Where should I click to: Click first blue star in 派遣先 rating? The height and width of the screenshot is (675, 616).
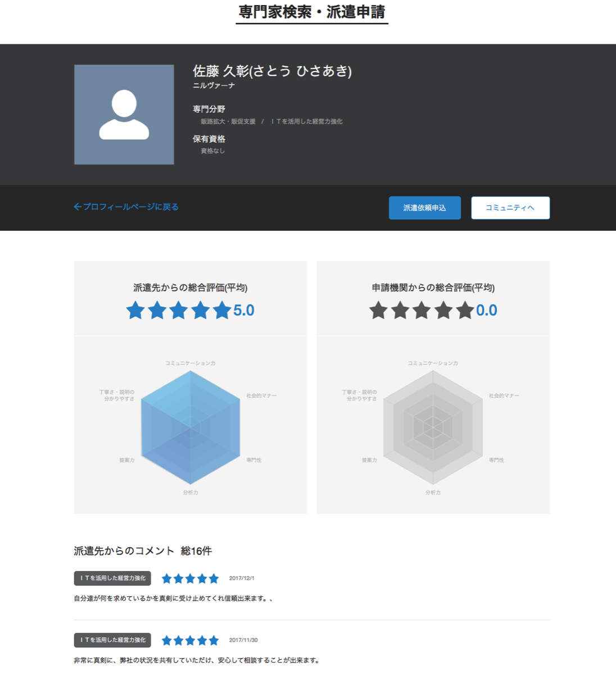[135, 310]
